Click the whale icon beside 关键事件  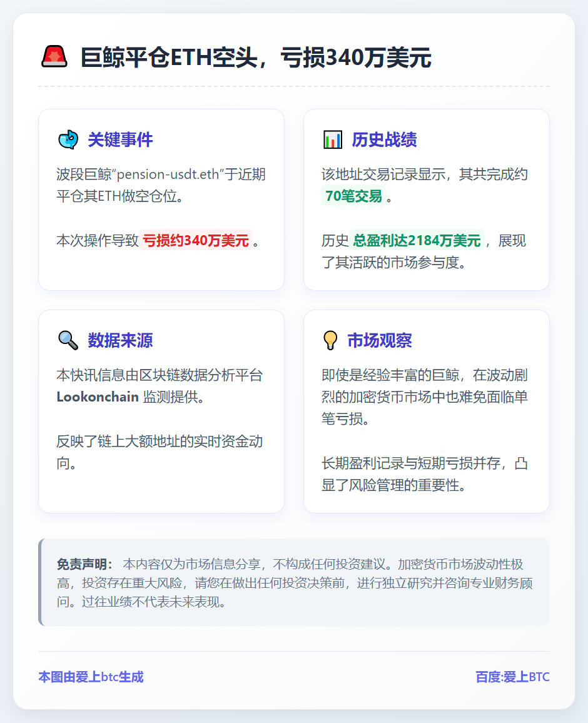68,139
